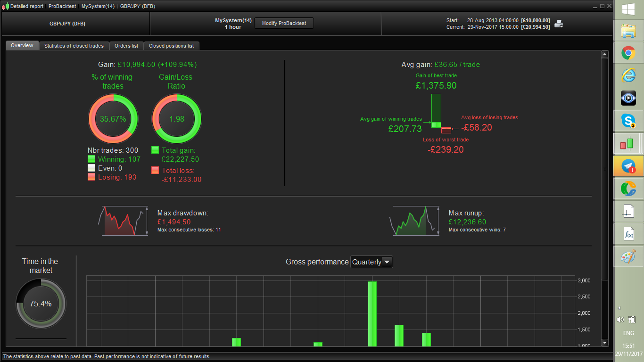Open the Quarterly performance period dropdown
Screen dimensions: 644x362
(x=372, y=262)
